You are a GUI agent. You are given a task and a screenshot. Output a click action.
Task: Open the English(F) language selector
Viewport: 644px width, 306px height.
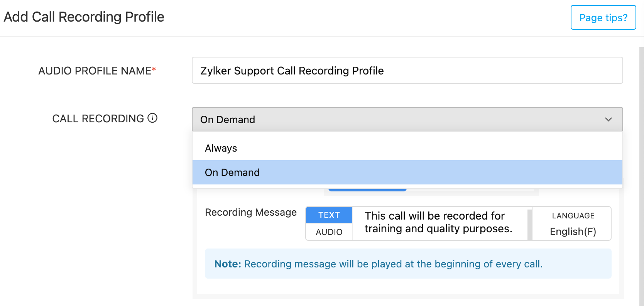point(573,232)
